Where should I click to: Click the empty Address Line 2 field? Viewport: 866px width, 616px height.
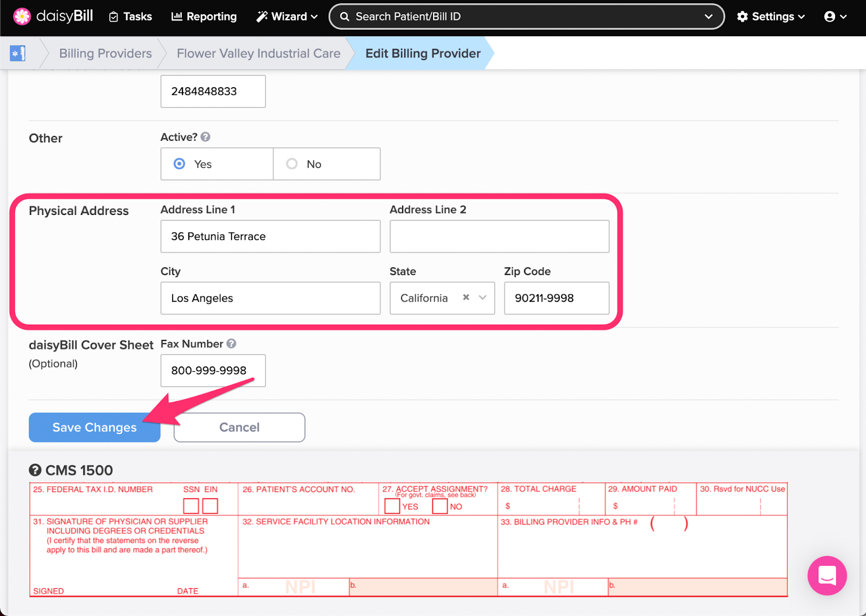[500, 237]
